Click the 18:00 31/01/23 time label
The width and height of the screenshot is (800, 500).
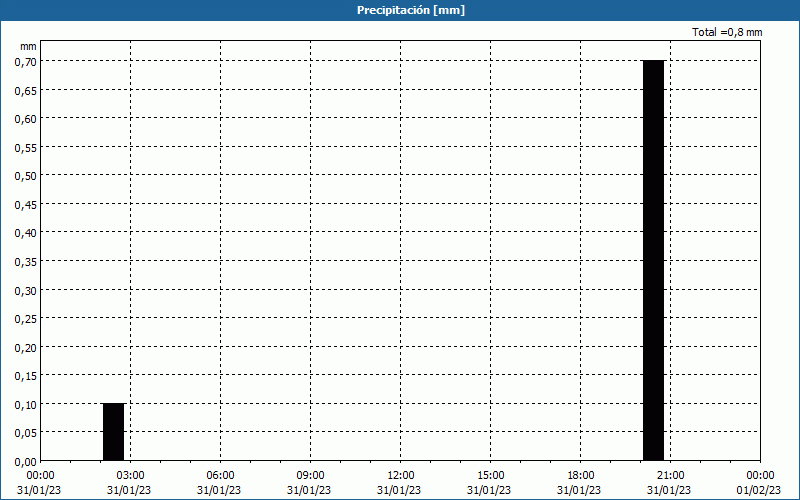[x=579, y=483]
